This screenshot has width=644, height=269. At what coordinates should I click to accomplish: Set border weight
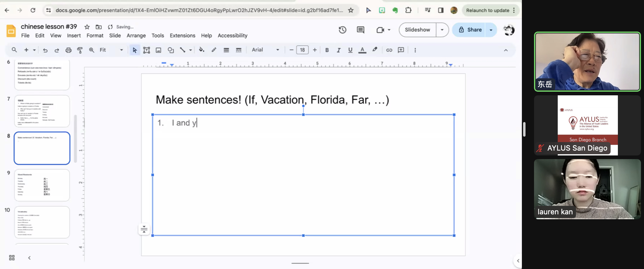point(226,50)
